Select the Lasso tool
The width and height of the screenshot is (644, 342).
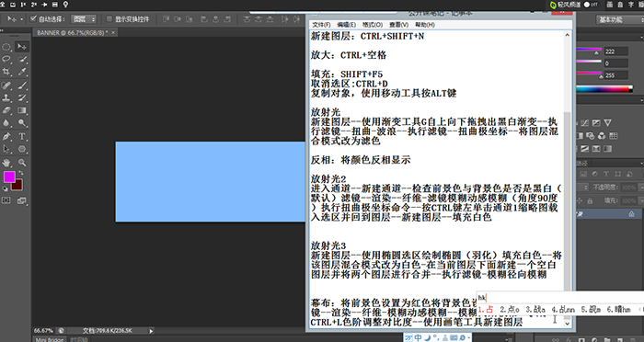6,60
